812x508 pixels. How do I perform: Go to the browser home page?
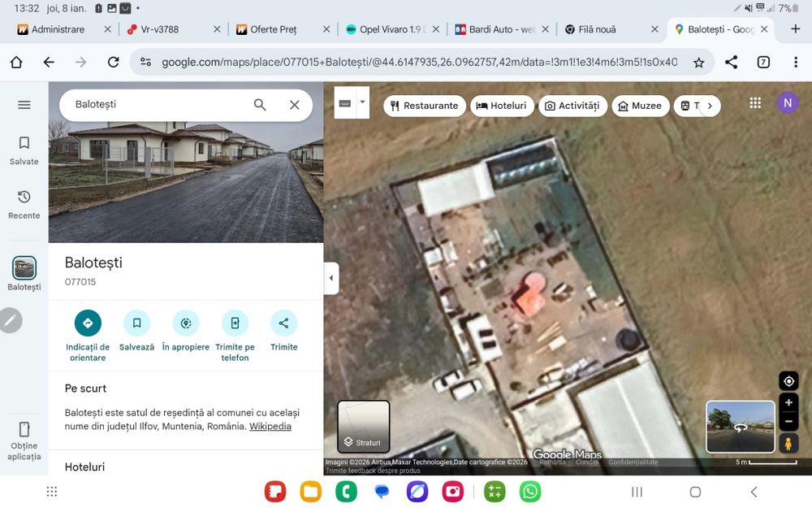tap(16, 63)
